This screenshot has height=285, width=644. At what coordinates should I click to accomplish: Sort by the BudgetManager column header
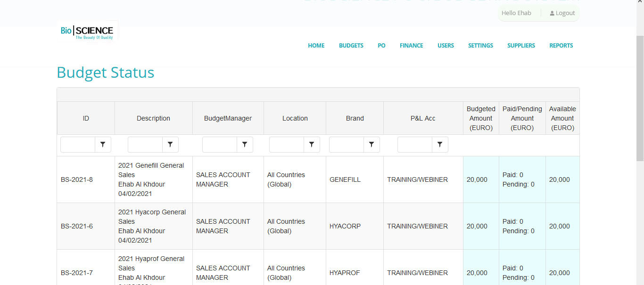click(228, 118)
